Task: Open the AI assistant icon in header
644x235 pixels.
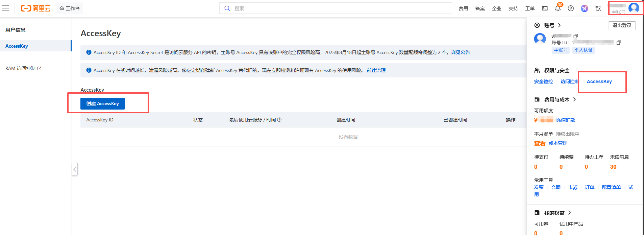Action: [x=585, y=8]
